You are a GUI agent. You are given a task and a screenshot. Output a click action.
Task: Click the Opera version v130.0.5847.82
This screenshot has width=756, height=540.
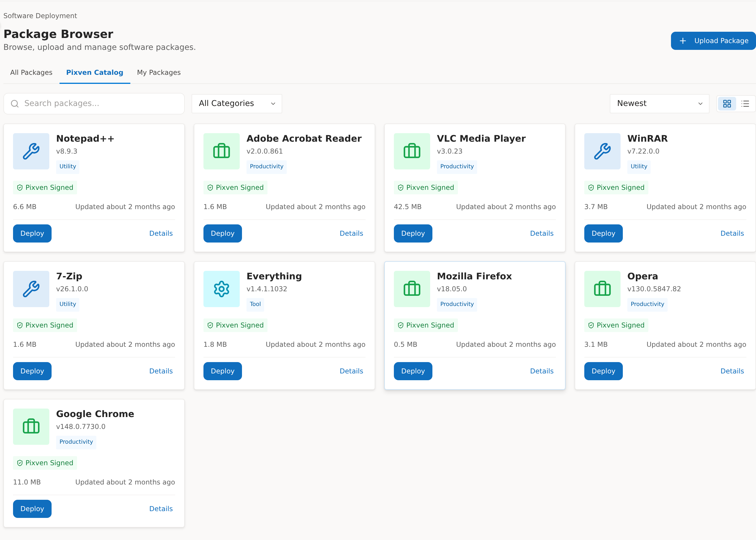tap(654, 289)
